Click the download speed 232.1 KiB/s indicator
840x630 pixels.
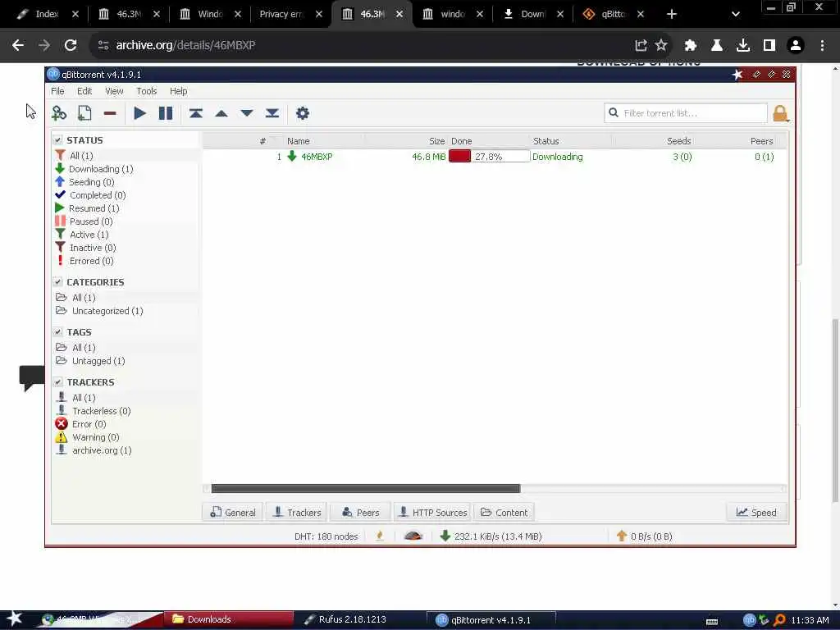click(491, 536)
